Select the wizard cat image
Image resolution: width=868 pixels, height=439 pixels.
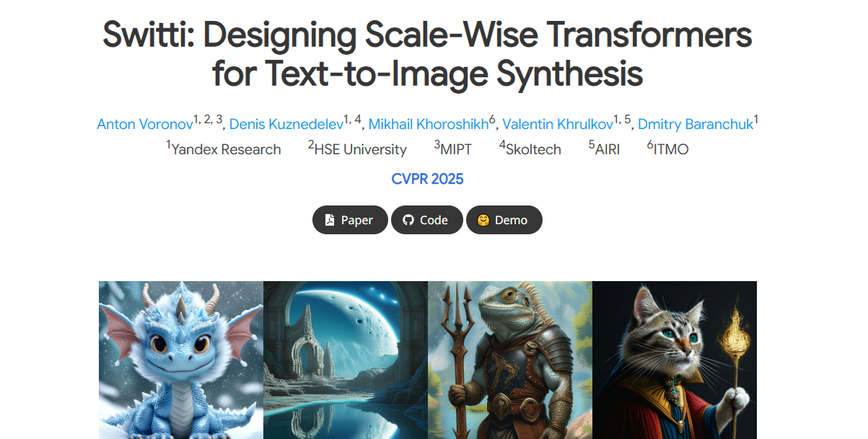pyautogui.click(x=675, y=360)
